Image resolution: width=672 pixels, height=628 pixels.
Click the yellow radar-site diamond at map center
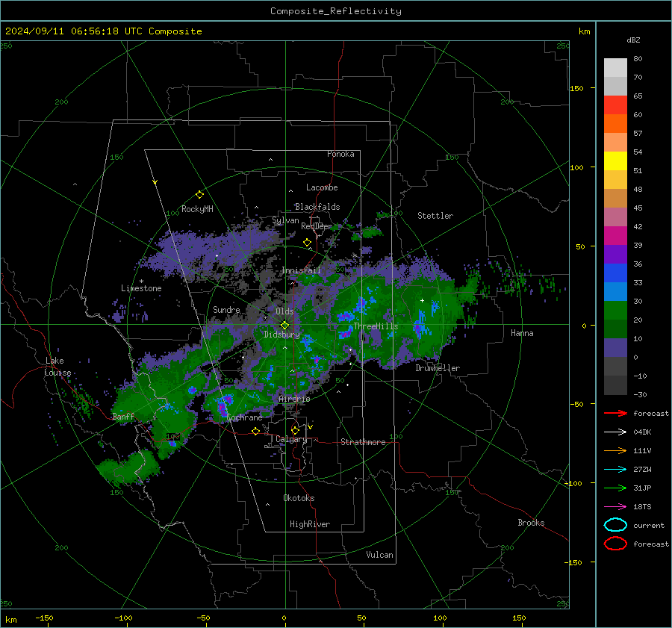[x=284, y=326]
